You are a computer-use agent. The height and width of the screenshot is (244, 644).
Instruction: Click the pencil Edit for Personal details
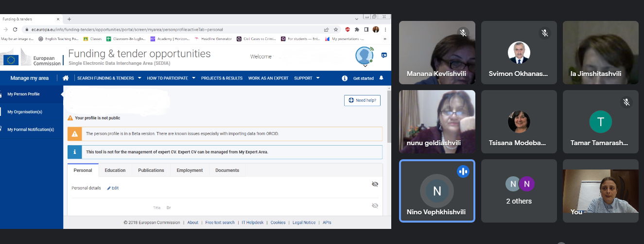(x=113, y=188)
